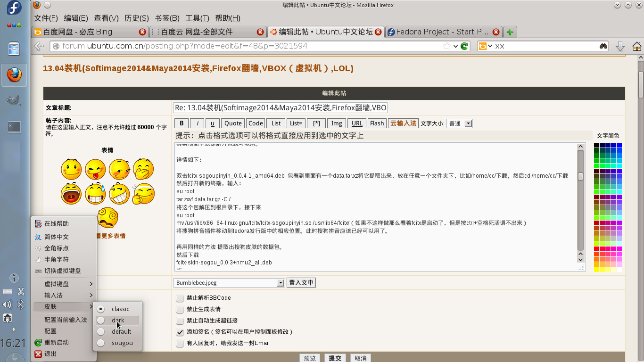The width and height of the screenshot is (644, 362).
Task: Expand the 皮肤 submenu
Action: 64,306
